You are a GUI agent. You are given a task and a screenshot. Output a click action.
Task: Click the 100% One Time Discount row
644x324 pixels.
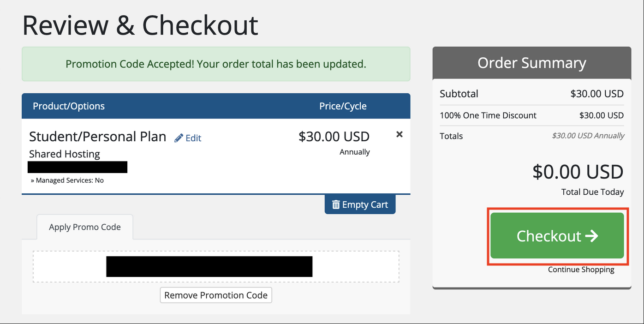pos(532,115)
